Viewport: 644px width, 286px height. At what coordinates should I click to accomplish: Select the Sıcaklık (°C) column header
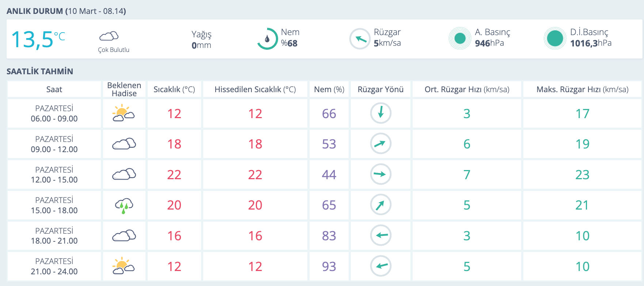pyautogui.click(x=174, y=90)
